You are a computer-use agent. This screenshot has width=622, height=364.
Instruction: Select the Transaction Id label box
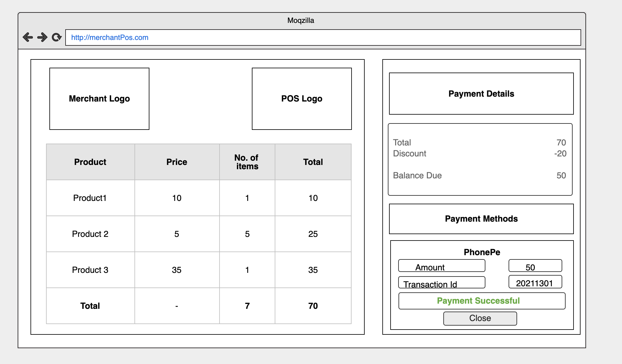[x=441, y=283]
